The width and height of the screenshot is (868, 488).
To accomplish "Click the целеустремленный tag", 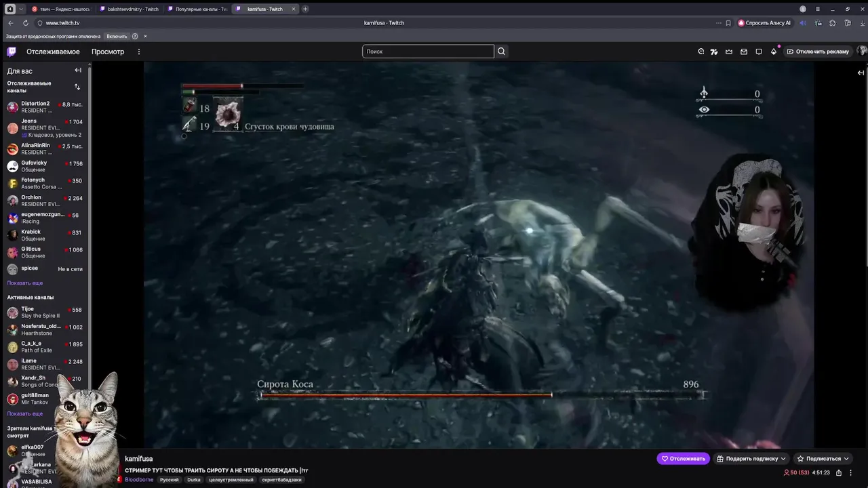I will (x=231, y=480).
